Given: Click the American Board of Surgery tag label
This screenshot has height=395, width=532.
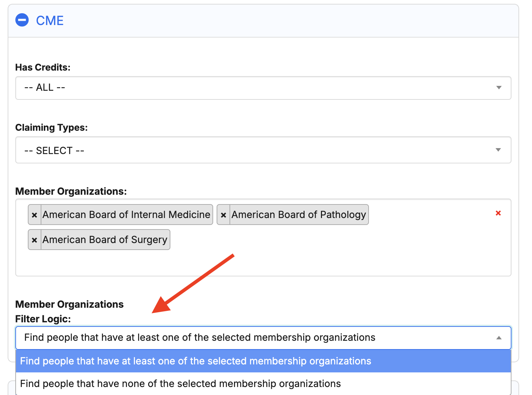Looking at the screenshot, I should (x=105, y=240).
